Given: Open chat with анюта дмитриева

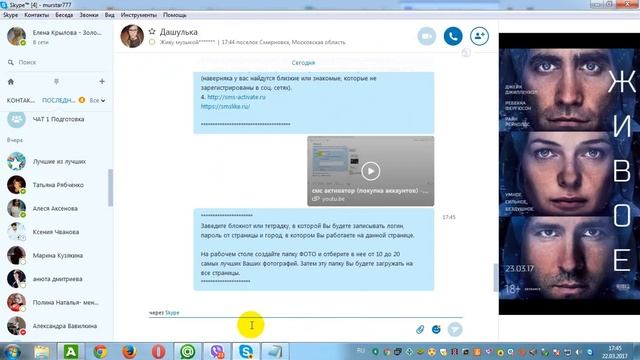Looking at the screenshot, I should pos(56,279).
